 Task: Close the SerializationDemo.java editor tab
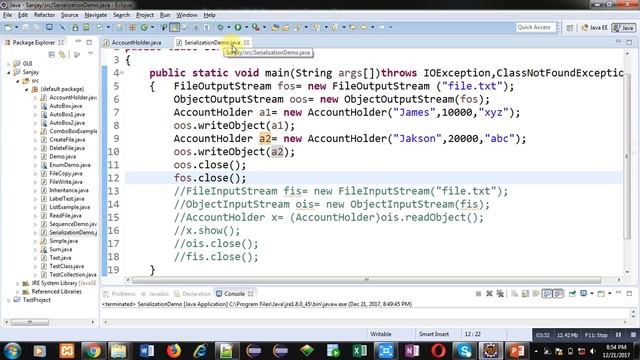click(x=247, y=42)
